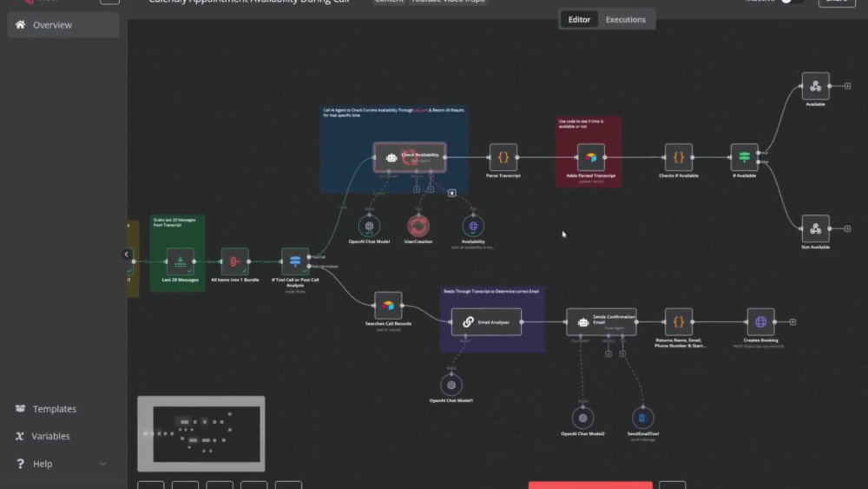The image size is (868, 489).
Task: Add a node after Creates Booking
Action: 792,321
